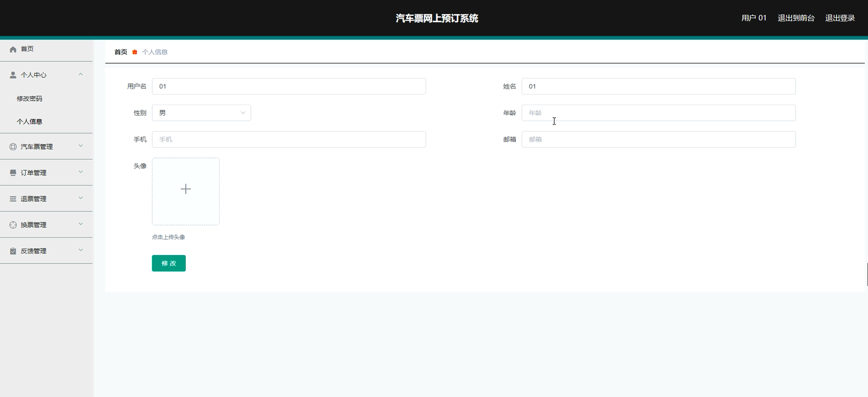Select 个人信息 submenu item

tap(46, 121)
